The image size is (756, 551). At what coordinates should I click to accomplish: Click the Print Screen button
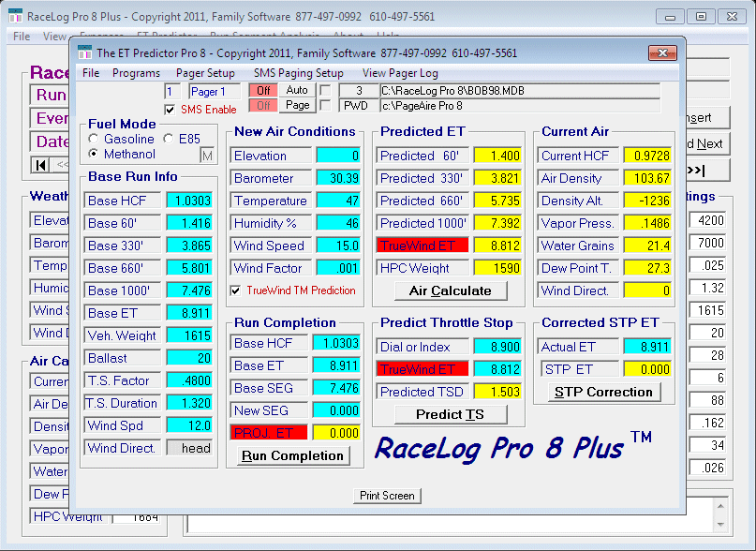(x=387, y=496)
